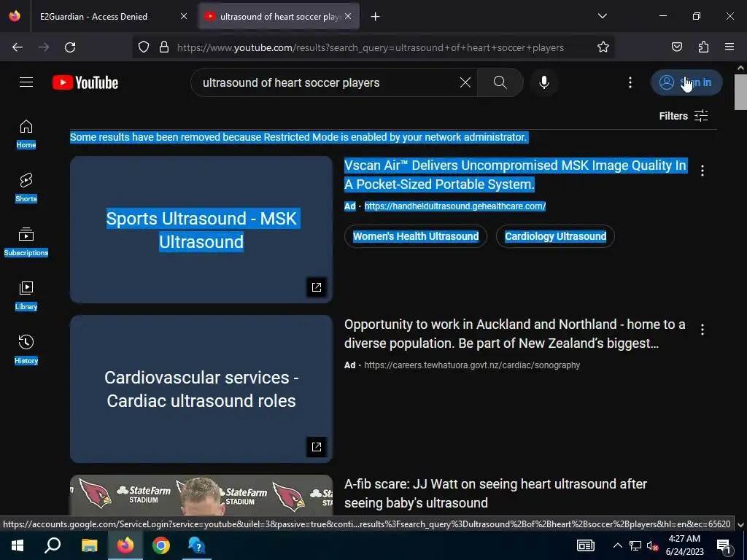Click the Firefox icon in the taskbar
This screenshot has width=747, height=560.
click(125, 545)
